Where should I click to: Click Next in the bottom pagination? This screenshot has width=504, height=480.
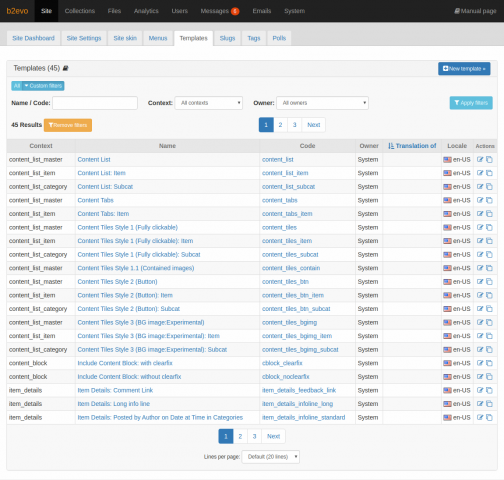273,436
